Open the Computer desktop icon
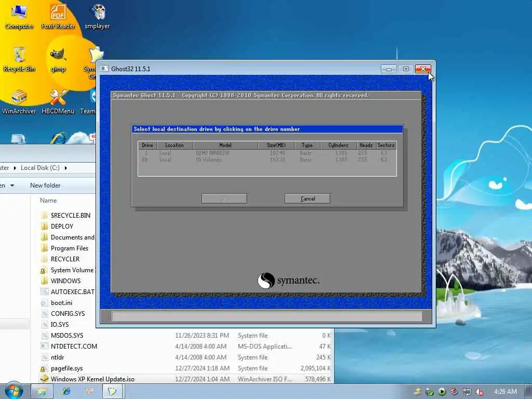The image size is (532, 399). point(19,16)
